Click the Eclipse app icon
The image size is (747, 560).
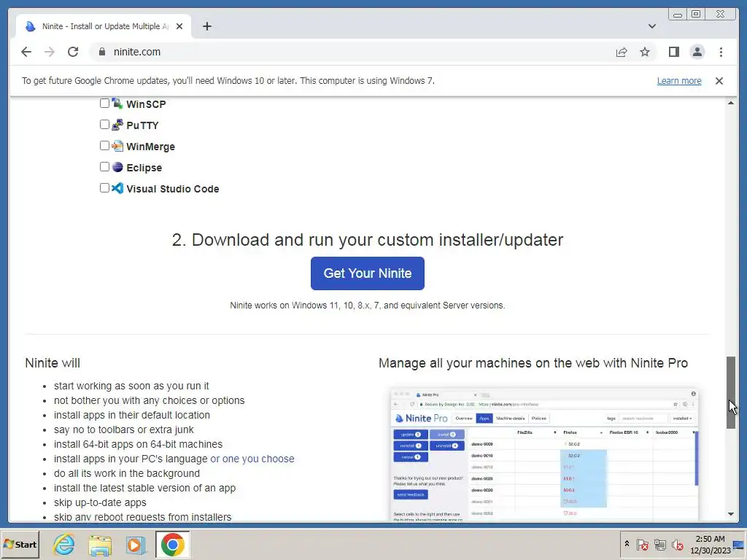[117, 167]
